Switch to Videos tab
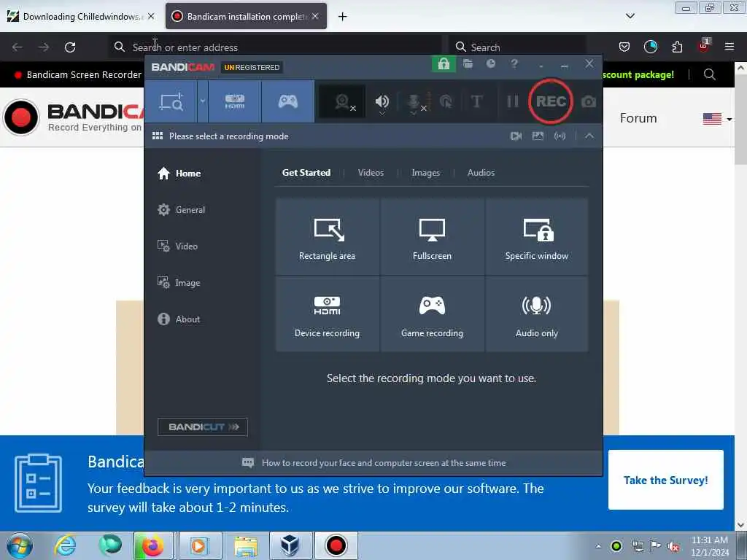747x560 pixels. pos(371,173)
